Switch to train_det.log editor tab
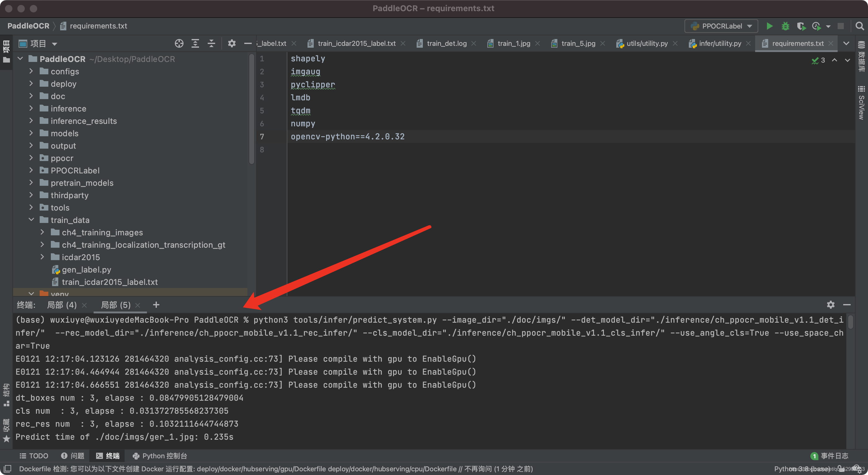 [x=446, y=43]
